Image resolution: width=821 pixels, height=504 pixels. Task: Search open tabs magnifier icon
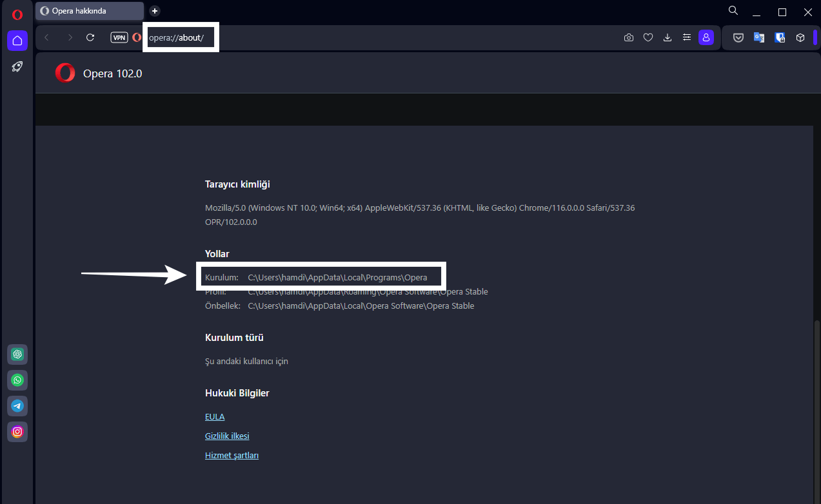coord(733,11)
